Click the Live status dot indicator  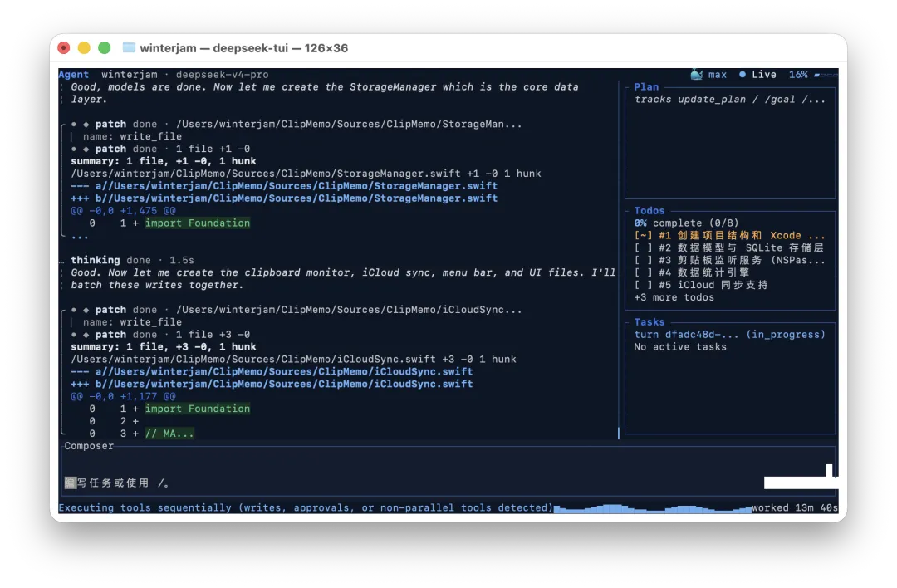(742, 75)
